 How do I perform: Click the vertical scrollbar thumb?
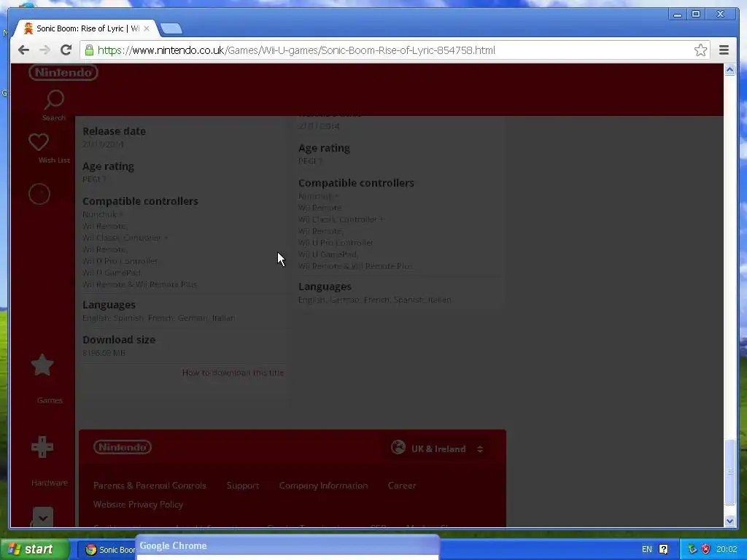click(729, 472)
